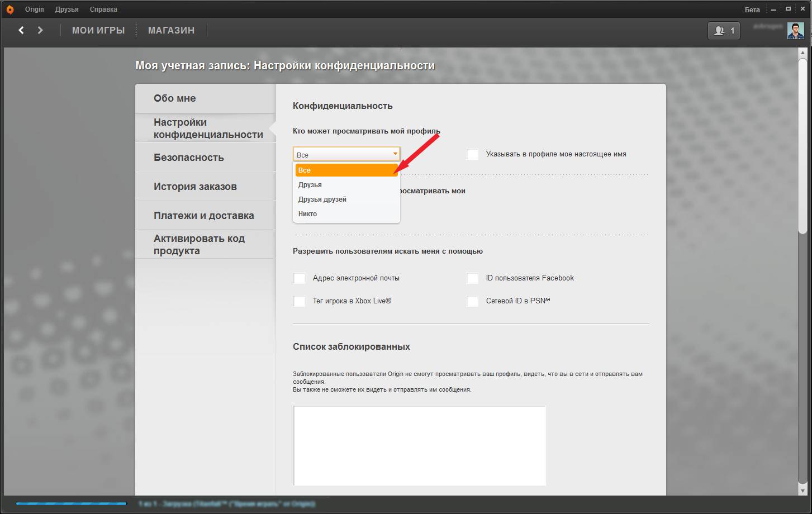Open the friends list icon button

click(x=724, y=31)
